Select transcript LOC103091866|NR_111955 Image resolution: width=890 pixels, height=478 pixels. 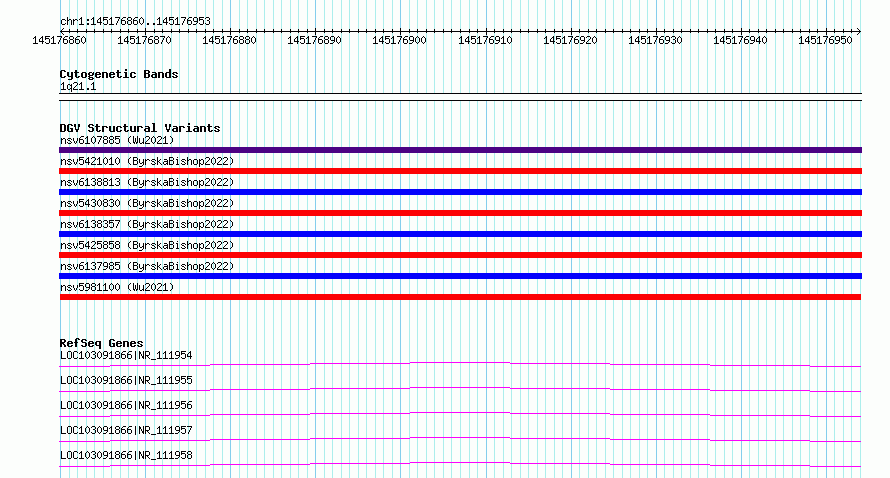pyautogui.click(x=126, y=380)
